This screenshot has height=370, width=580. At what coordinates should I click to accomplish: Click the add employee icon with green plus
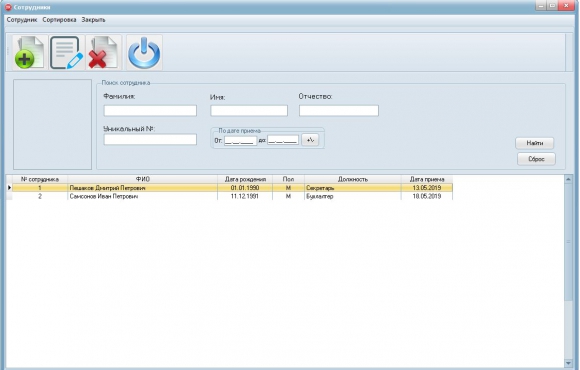[30, 52]
